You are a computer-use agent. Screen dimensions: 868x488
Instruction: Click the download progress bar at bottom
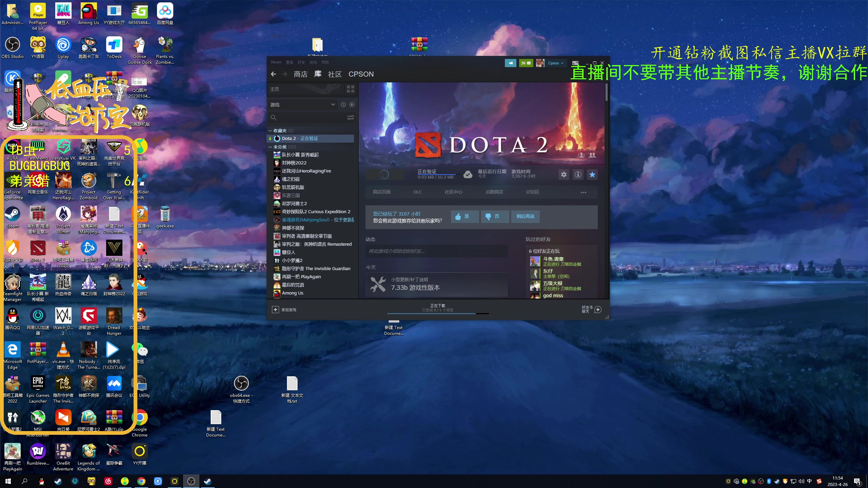(x=438, y=314)
